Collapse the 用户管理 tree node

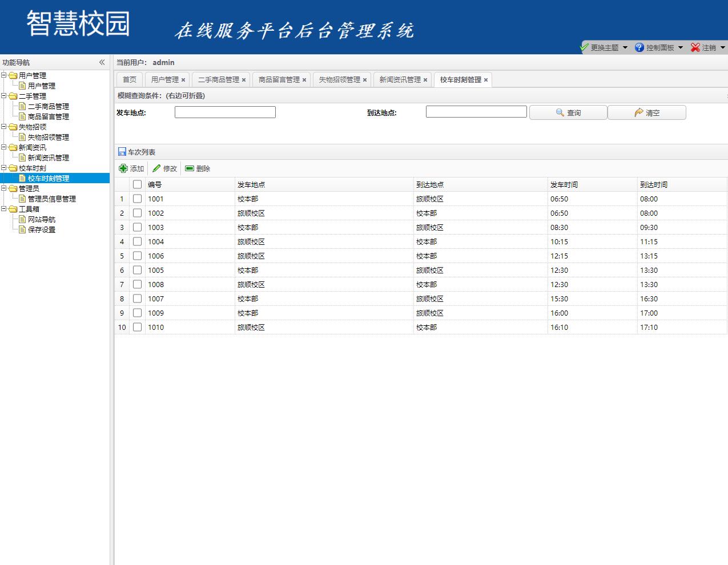(5, 75)
